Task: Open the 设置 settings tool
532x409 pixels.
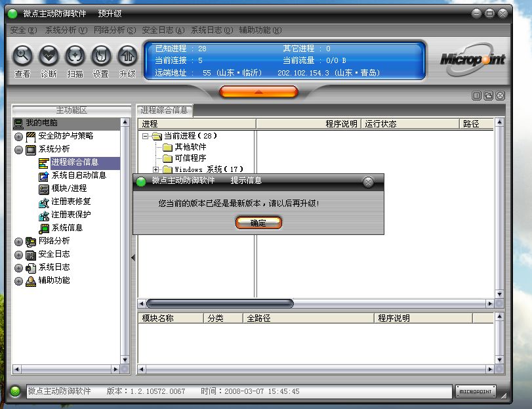Action: click(x=101, y=56)
